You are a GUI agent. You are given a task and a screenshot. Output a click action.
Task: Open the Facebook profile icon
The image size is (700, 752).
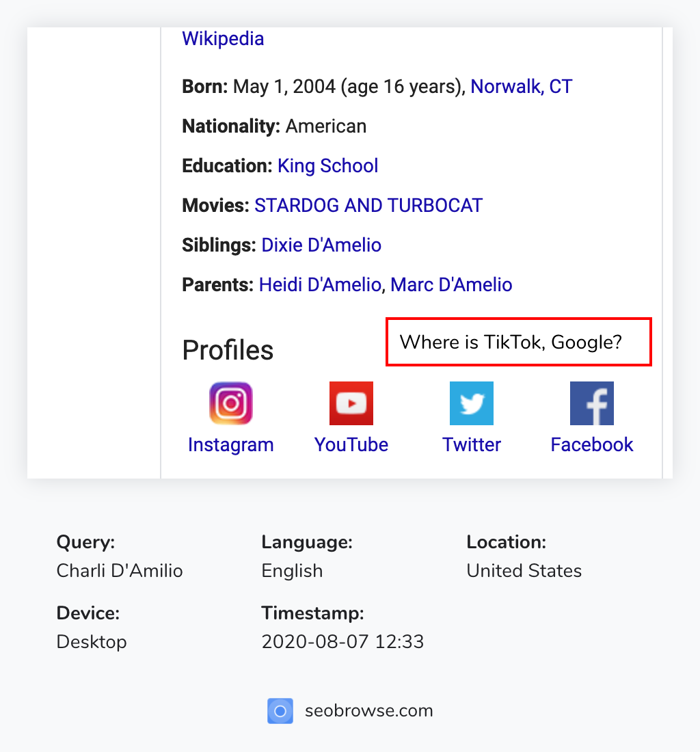click(591, 403)
